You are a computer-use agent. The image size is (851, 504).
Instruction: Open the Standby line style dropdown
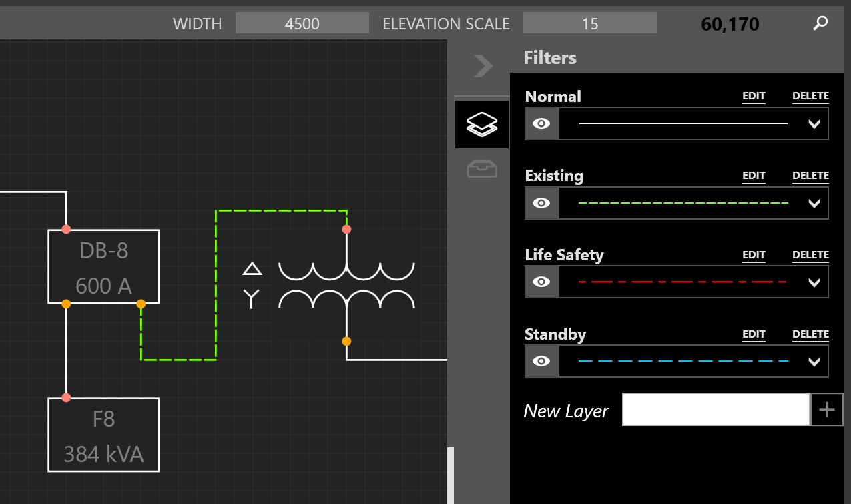click(814, 360)
